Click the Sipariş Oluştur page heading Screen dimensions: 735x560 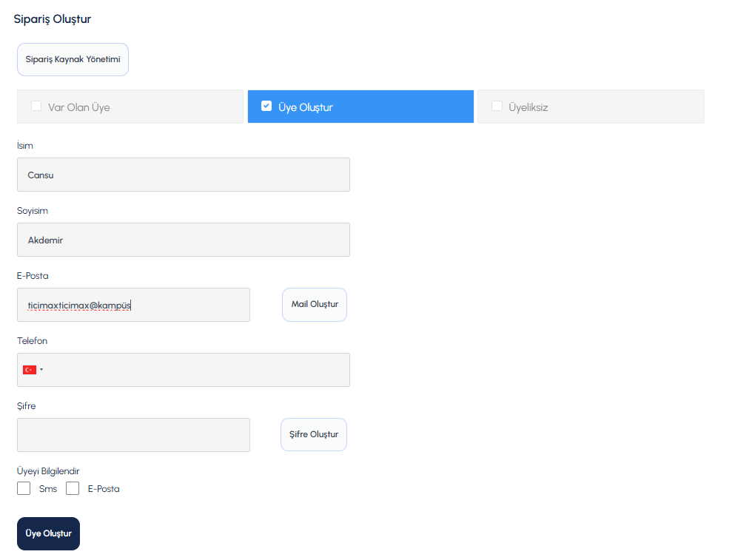pos(53,19)
